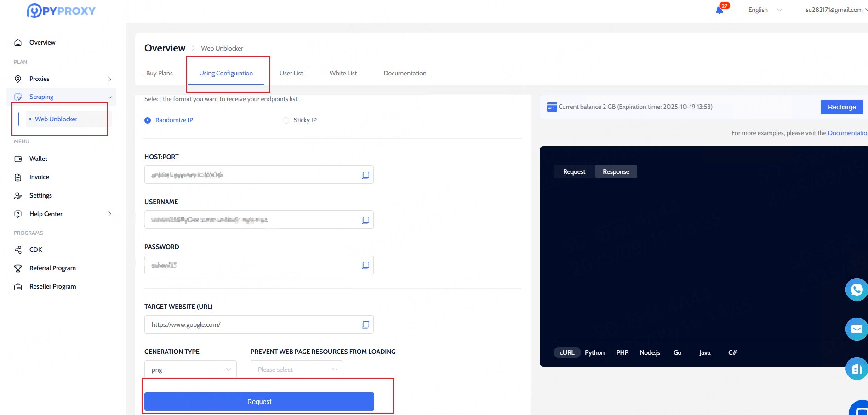Click the PYPROXY logo
The image size is (868, 415).
(61, 11)
